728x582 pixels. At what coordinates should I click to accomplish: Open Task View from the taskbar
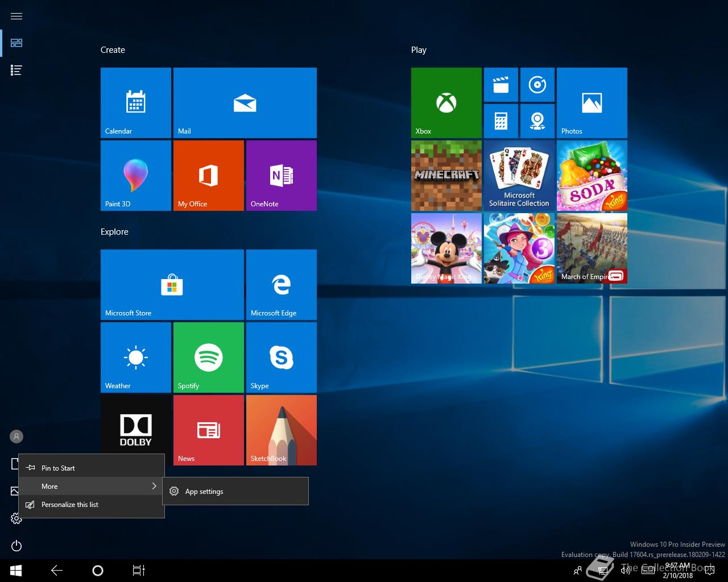tap(138, 571)
